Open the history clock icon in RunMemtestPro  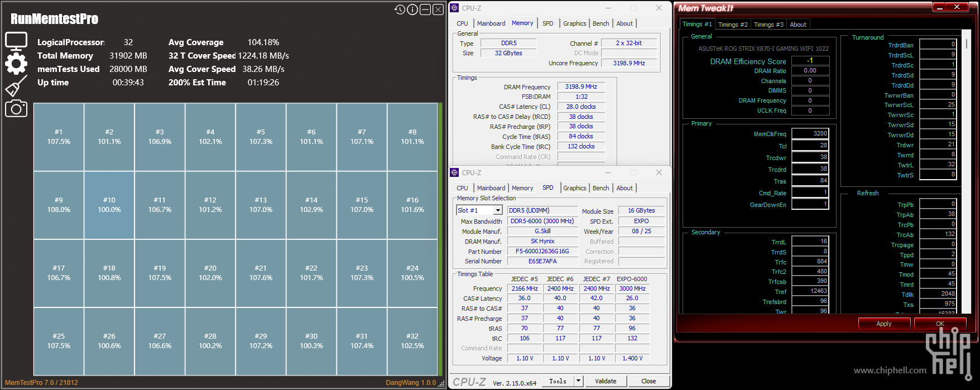[x=400, y=9]
